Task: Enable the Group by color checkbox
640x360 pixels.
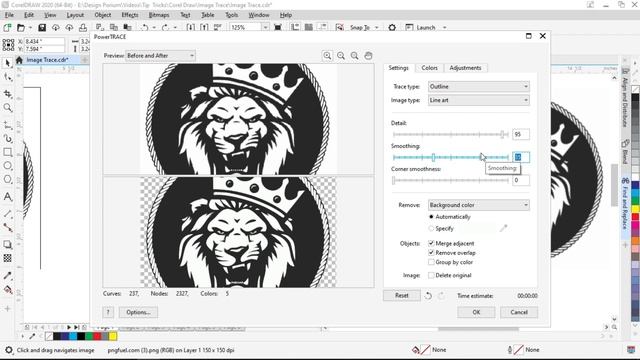Action: coord(431,262)
